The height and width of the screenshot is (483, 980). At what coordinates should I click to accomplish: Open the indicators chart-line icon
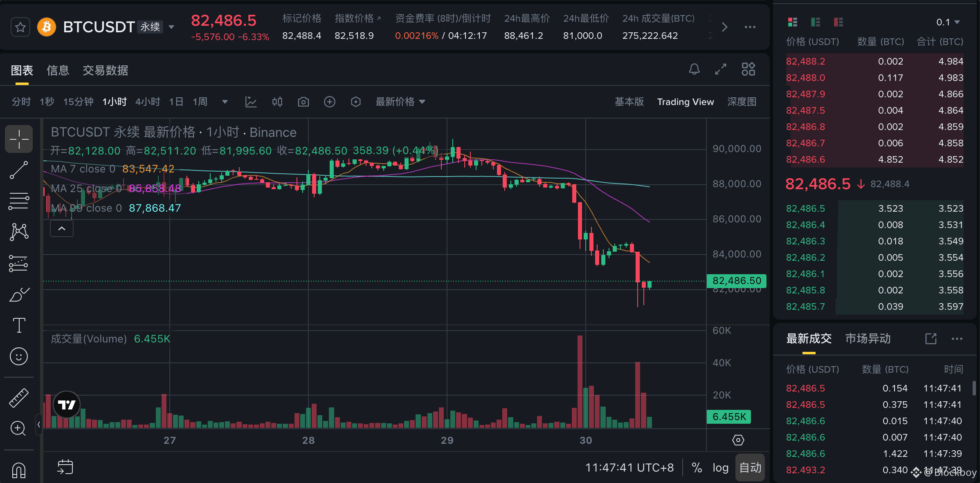(251, 102)
